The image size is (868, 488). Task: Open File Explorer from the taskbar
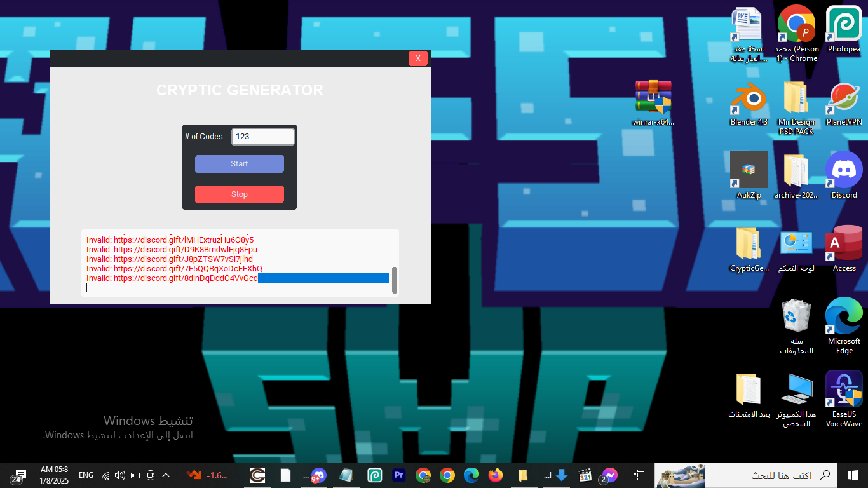523,475
